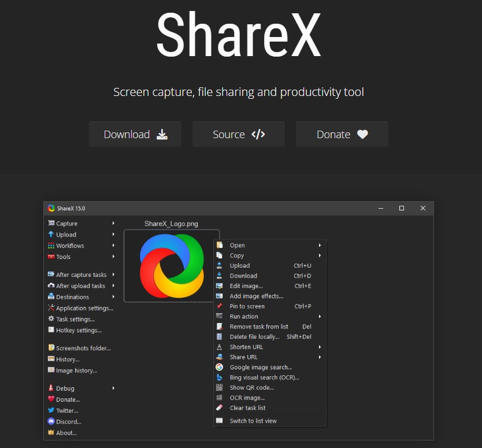Click the Bing logo icon in context menu

(219, 377)
